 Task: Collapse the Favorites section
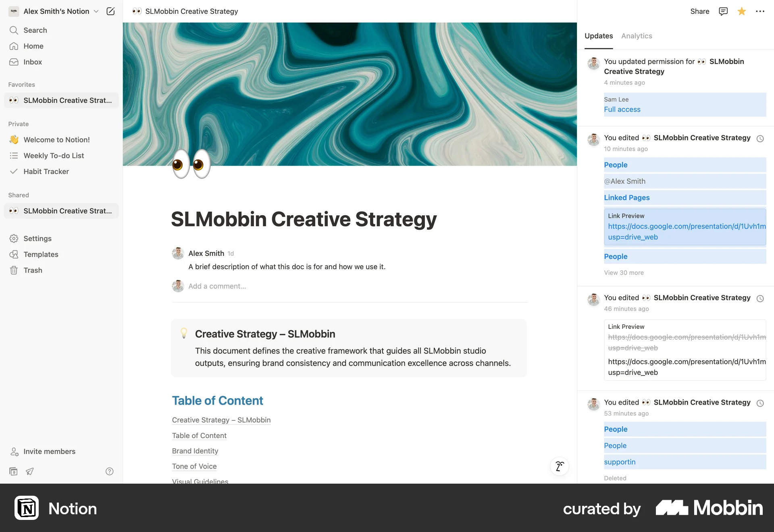(x=21, y=84)
